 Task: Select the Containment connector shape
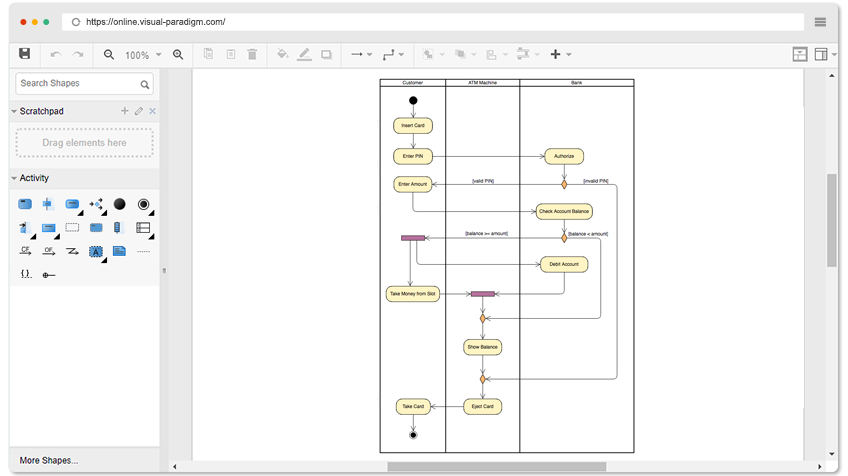[x=49, y=275]
